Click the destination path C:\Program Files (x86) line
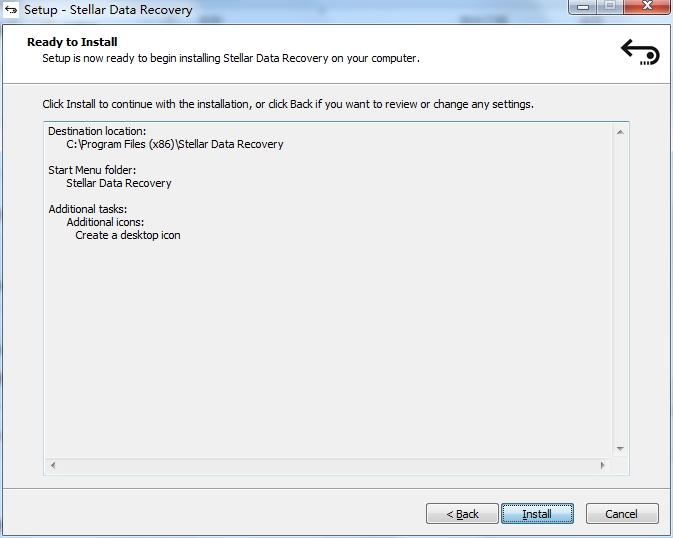673x538 pixels. (x=174, y=144)
